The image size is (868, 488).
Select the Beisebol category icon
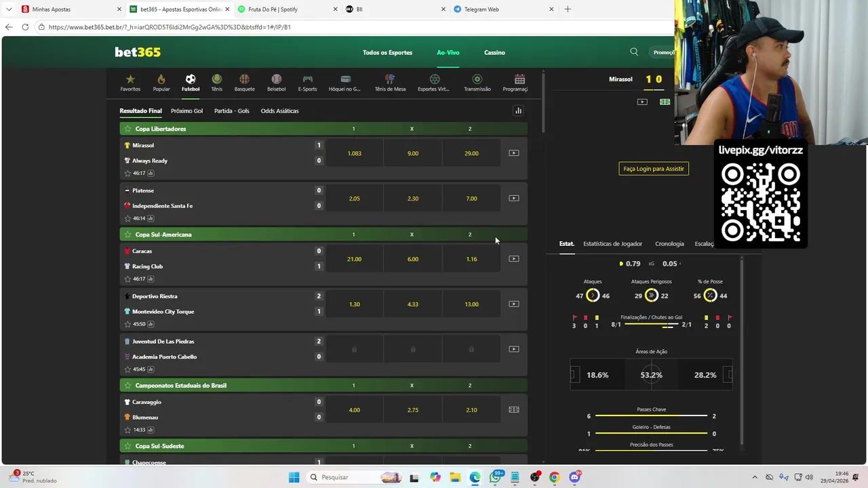click(276, 83)
